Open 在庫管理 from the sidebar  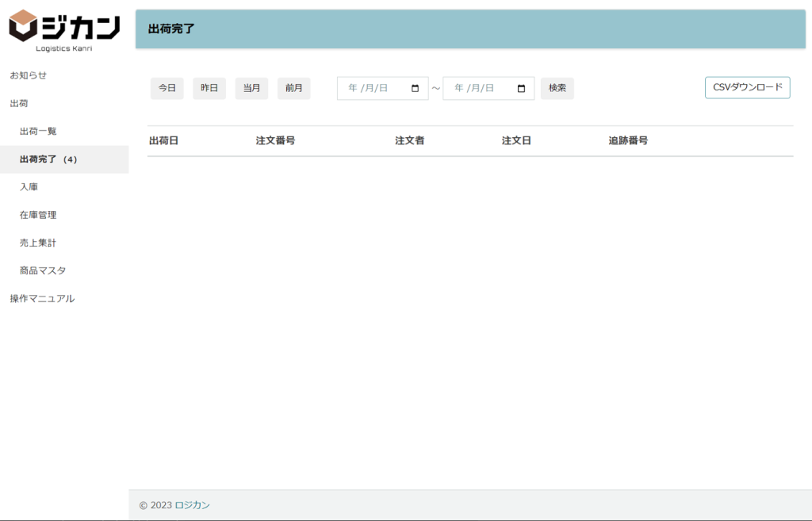(38, 215)
